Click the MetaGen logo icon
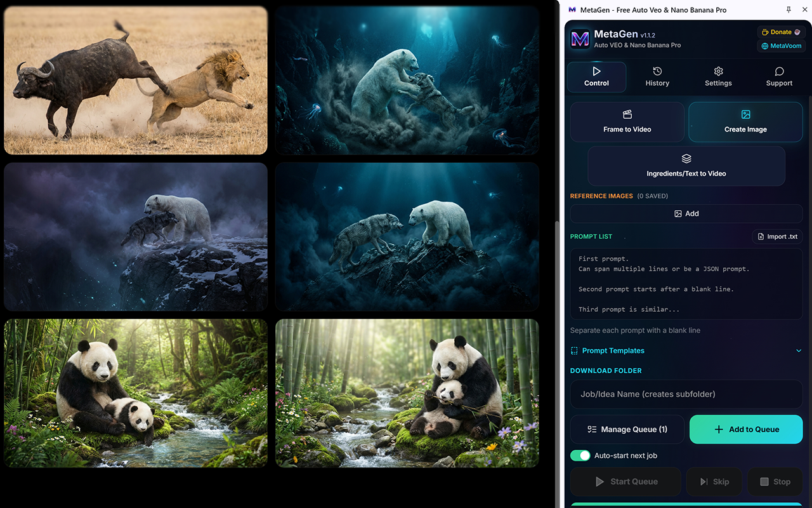Screen dimensions: 812x508 580,39
